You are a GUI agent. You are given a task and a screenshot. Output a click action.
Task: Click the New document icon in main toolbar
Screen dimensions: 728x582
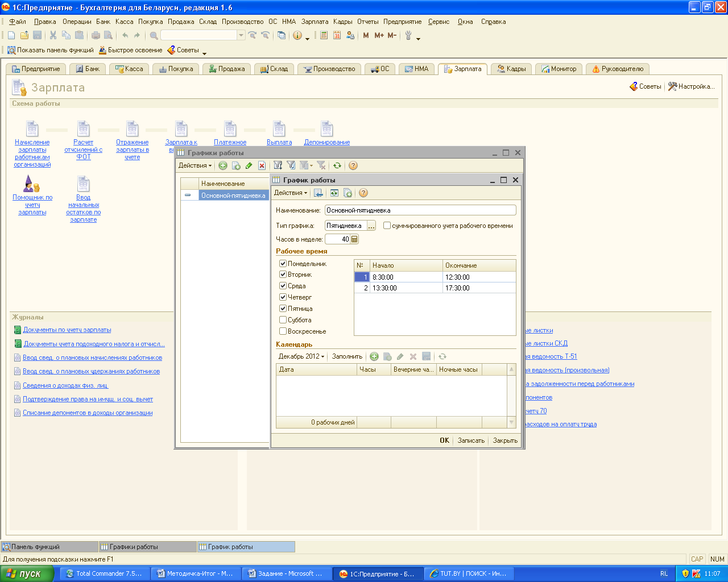11,35
